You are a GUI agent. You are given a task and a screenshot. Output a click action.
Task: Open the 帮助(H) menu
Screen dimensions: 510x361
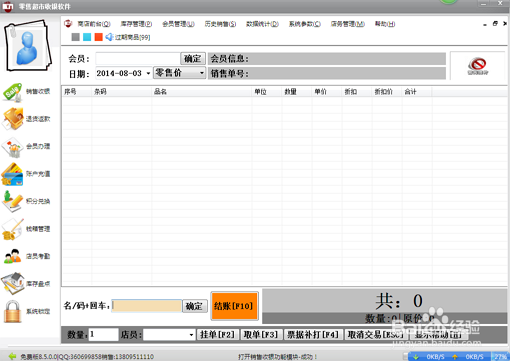pos(385,24)
